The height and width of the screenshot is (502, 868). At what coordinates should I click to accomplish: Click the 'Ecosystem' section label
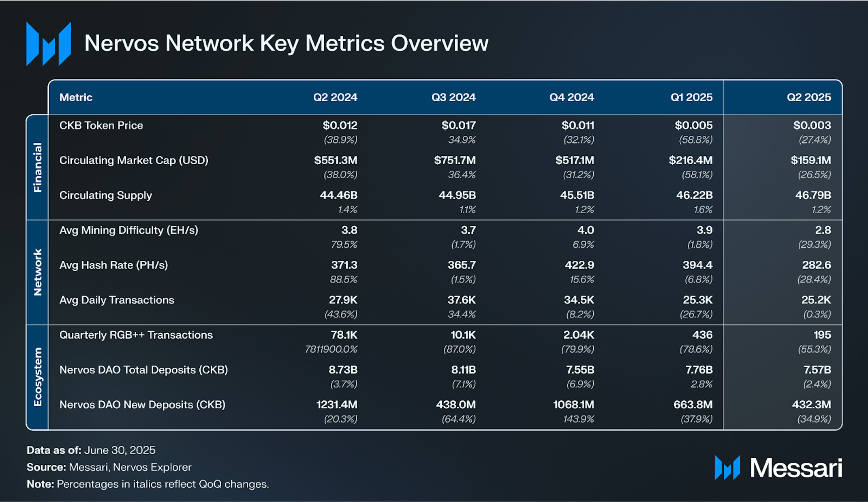[x=37, y=377]
